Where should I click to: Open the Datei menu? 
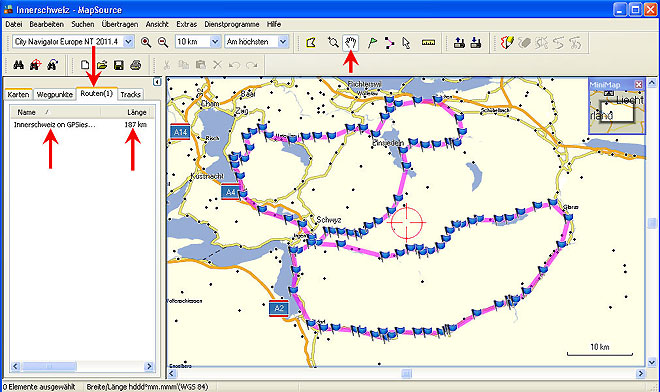point(14,24)
